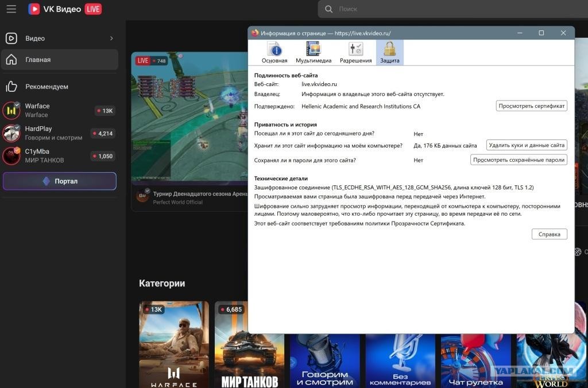This screenshot has height=388, width=588.
Task: Click the Да, 176 КБ данных сайта text
Action: pyautogui.click(x=445, y=145)
